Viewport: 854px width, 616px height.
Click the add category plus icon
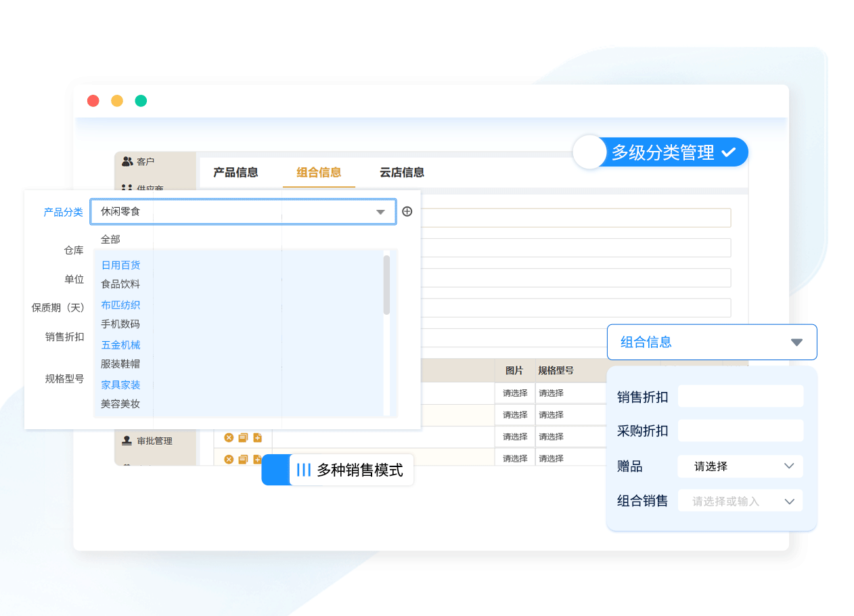(x=407, y=211)
